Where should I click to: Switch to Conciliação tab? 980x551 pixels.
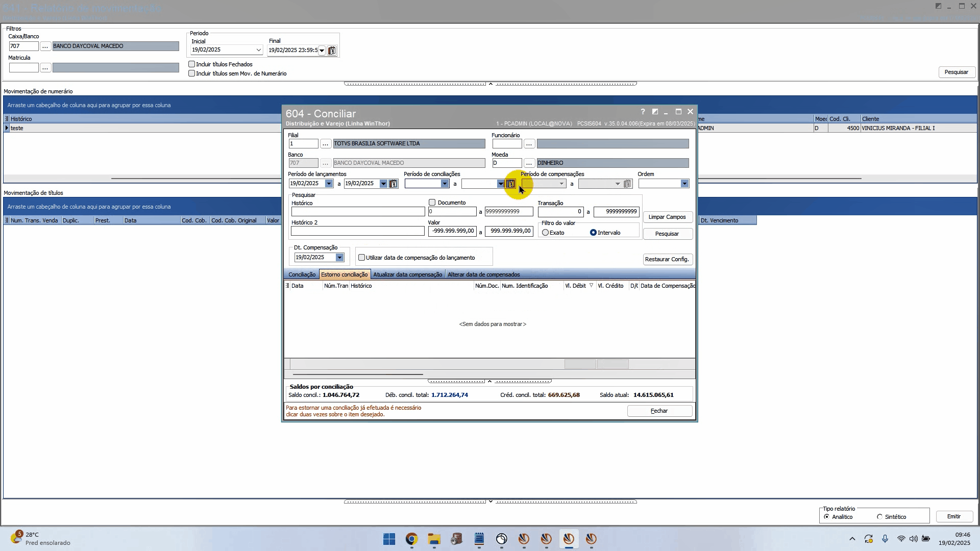click(x=302, y=274)
